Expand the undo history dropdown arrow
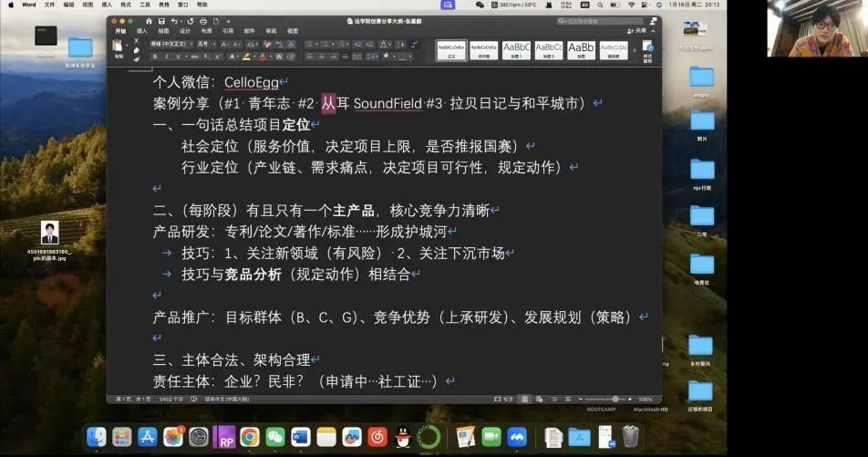This screenshot has width=868, height=457. click(x=183, y=20)
